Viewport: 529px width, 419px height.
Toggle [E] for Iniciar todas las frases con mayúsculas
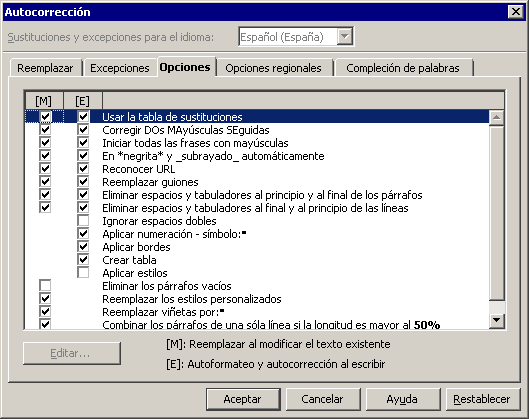click(83, 143)
